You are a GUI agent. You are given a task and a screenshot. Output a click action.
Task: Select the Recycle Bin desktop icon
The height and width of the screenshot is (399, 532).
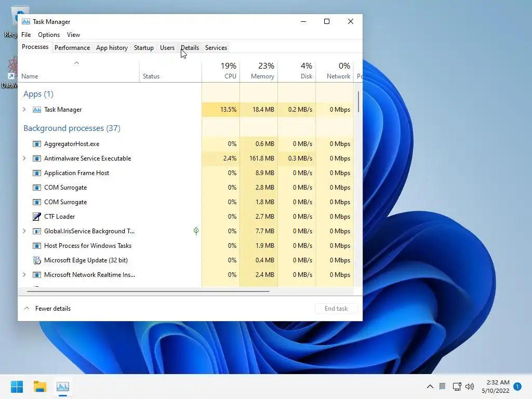10,22
